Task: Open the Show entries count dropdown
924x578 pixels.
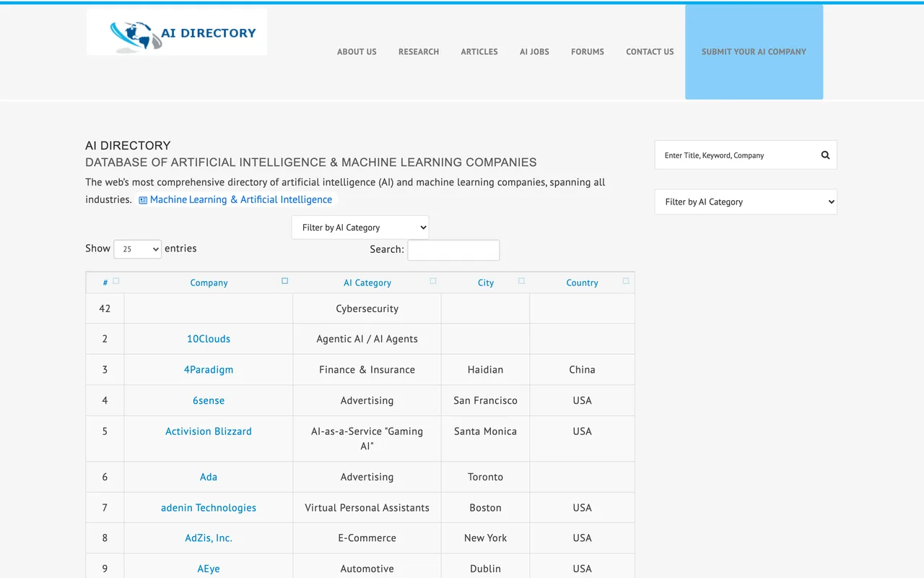Action: click(137, 249)
